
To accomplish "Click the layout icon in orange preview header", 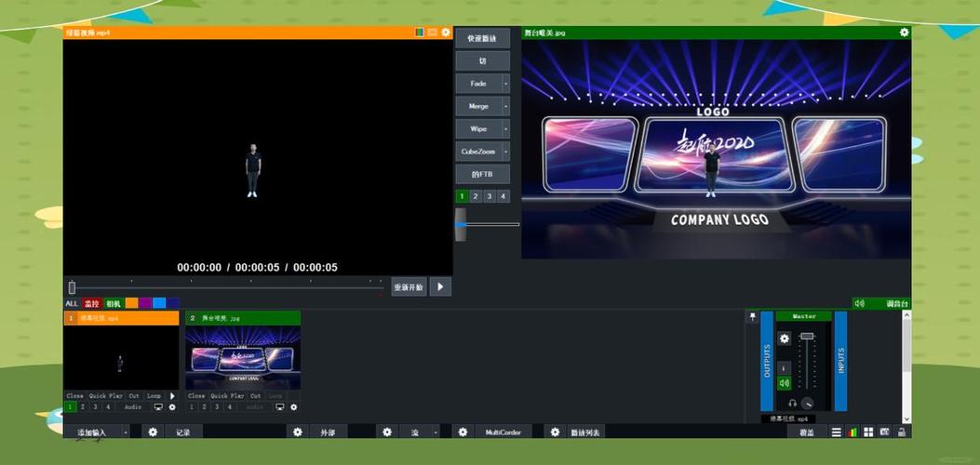I will coord(433,33).
